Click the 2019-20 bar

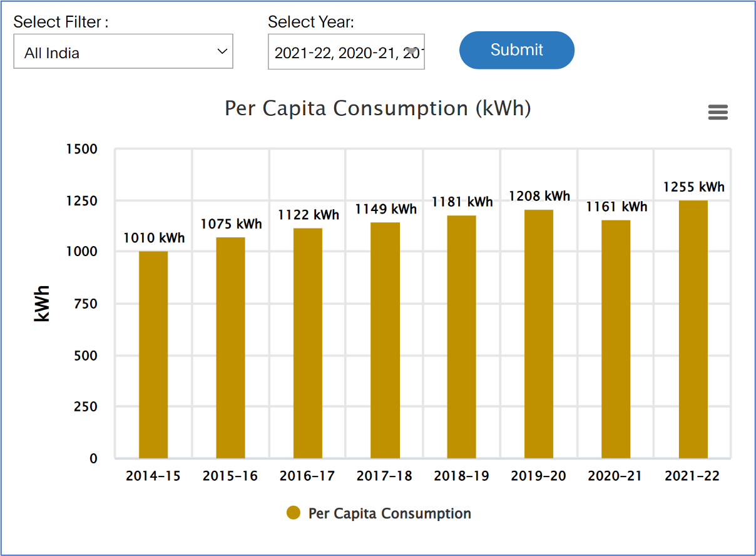539,334
